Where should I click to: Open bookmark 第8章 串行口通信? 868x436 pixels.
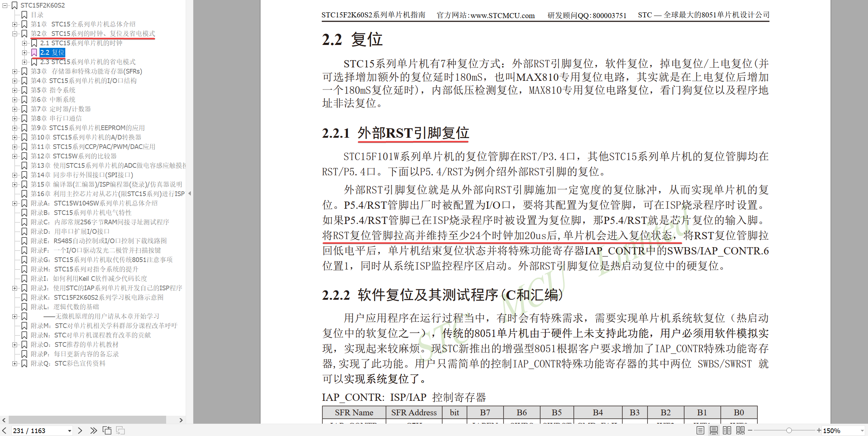tap(56, 119)
